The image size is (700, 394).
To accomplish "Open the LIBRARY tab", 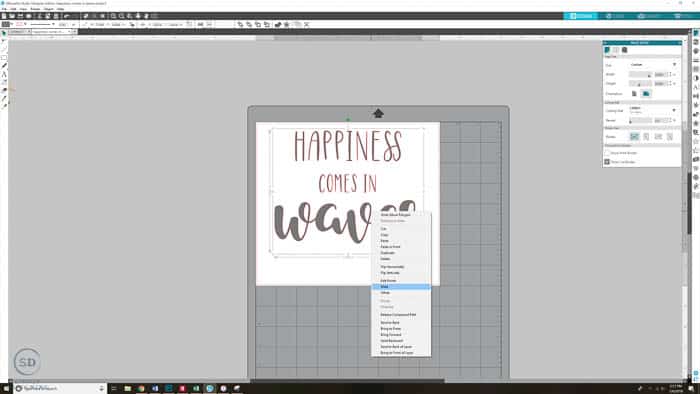I will 649,16.
